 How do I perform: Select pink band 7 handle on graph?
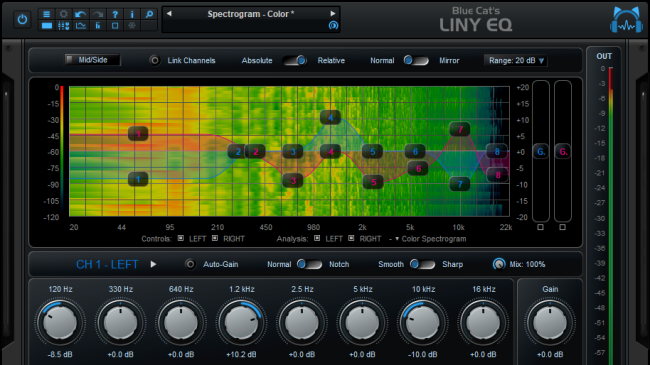460,129
